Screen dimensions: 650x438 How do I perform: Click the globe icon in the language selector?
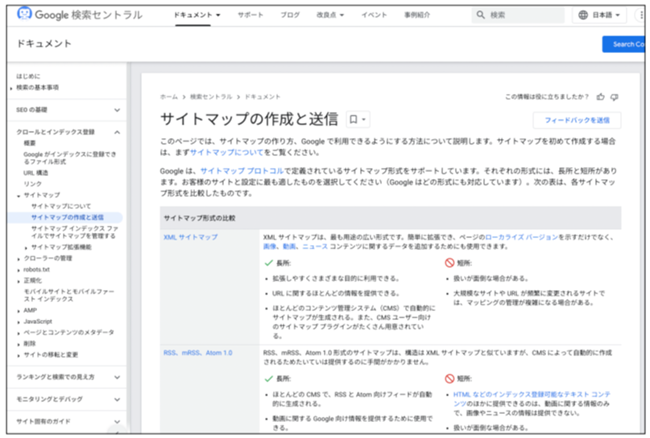583,16
